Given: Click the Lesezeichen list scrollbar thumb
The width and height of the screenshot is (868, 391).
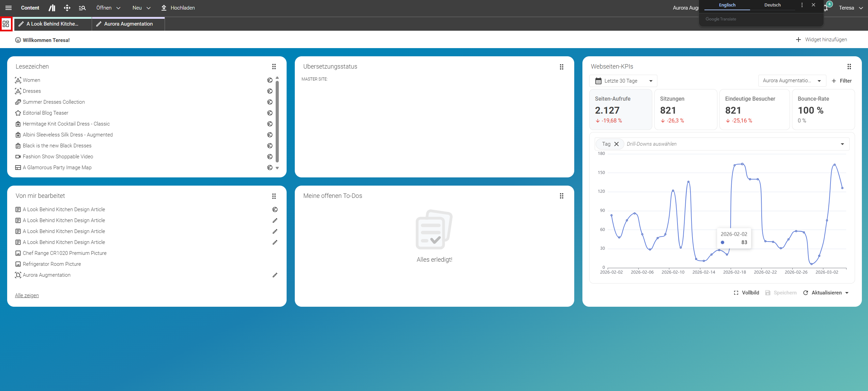Looking at the screenshot, I should (x=277, y=121).
